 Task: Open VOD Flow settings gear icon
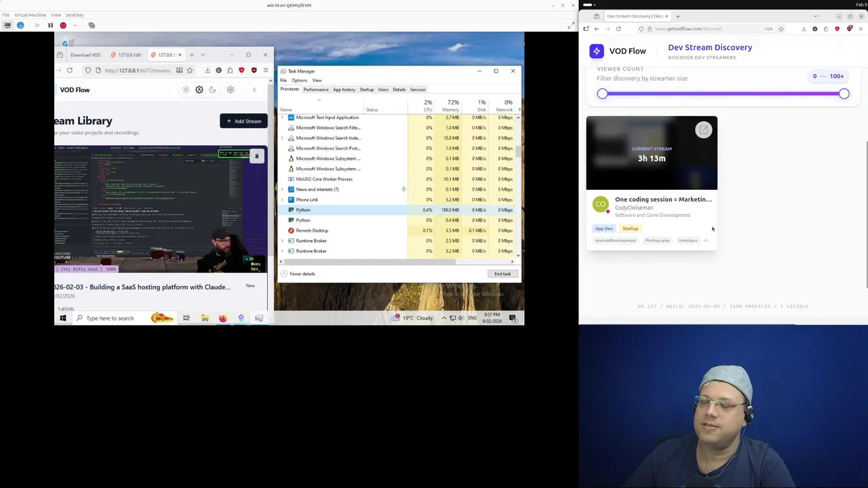[x=231, y=89]
